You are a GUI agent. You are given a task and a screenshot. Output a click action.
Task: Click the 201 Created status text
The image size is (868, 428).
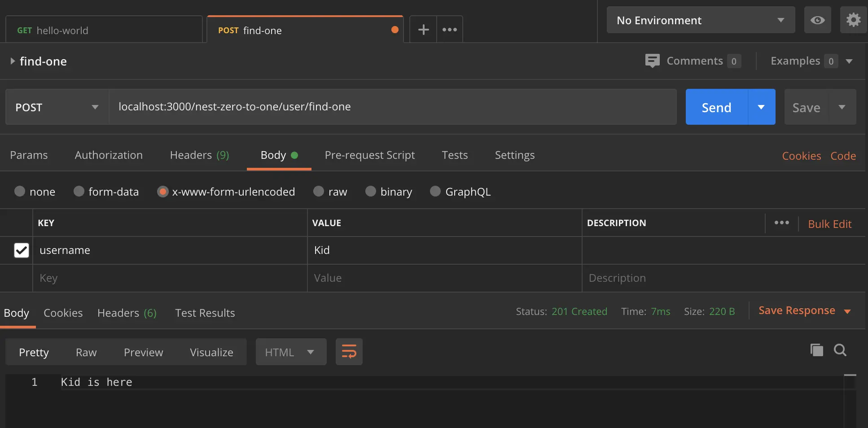[579, 311]
